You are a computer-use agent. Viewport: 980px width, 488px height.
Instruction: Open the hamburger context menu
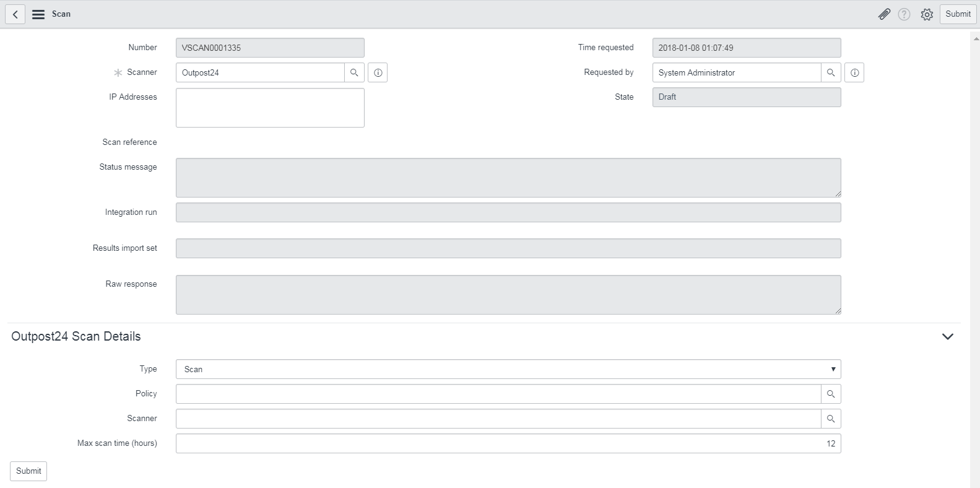38,14
